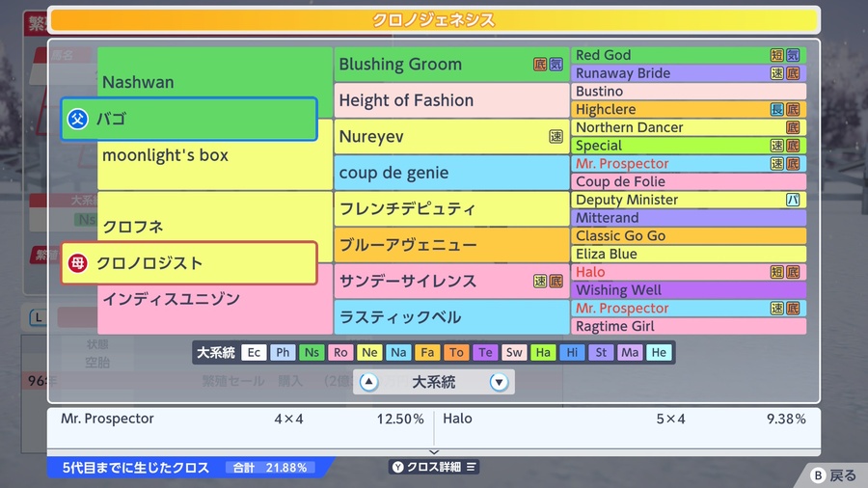Select the Ragtime Girl ancestor row
The width and height of the screenshot is (868, 488).
point(688,326)
